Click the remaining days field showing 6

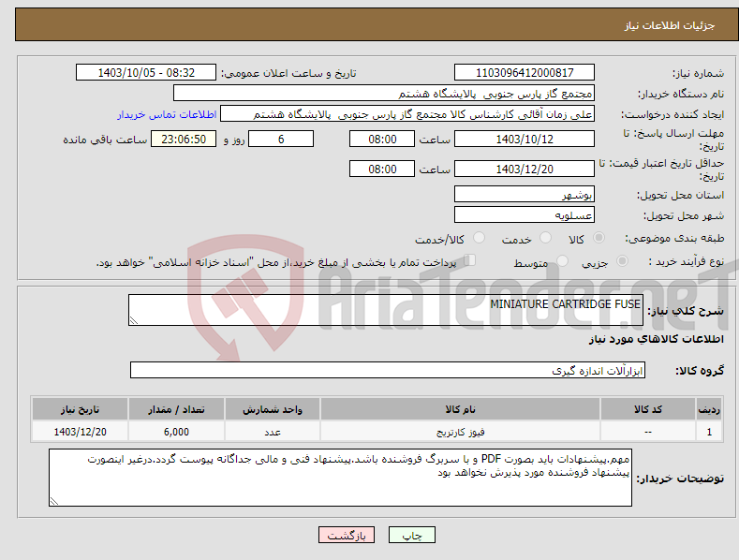(x=281, y=139)
